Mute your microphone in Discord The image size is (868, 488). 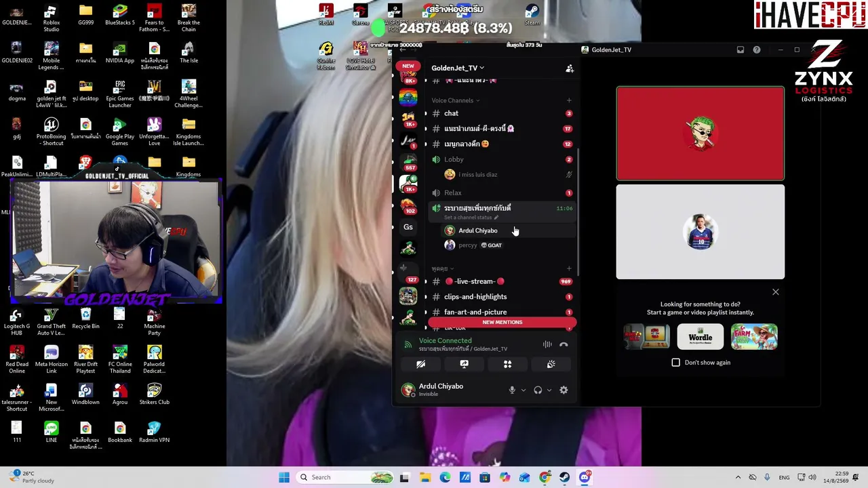pos(512,390)
